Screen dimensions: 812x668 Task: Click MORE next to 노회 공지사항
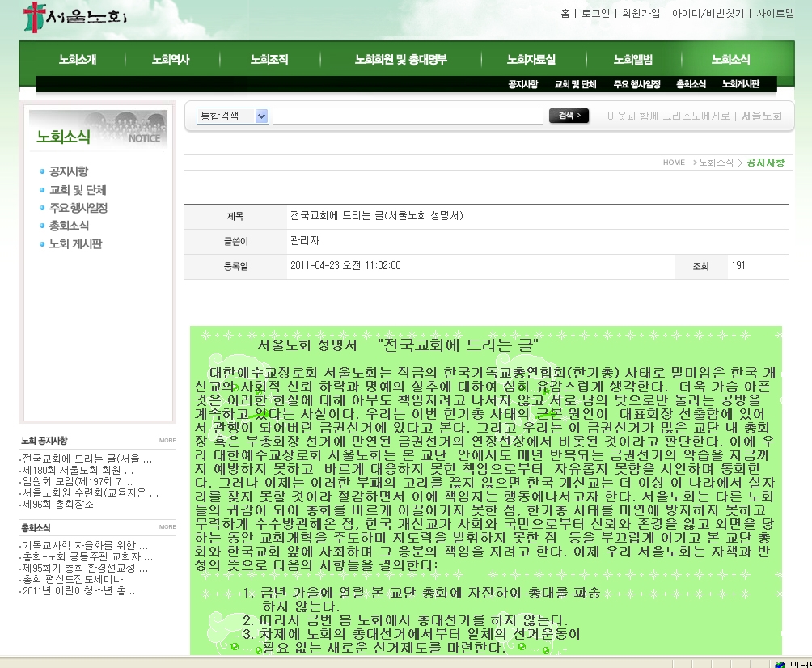167,441
